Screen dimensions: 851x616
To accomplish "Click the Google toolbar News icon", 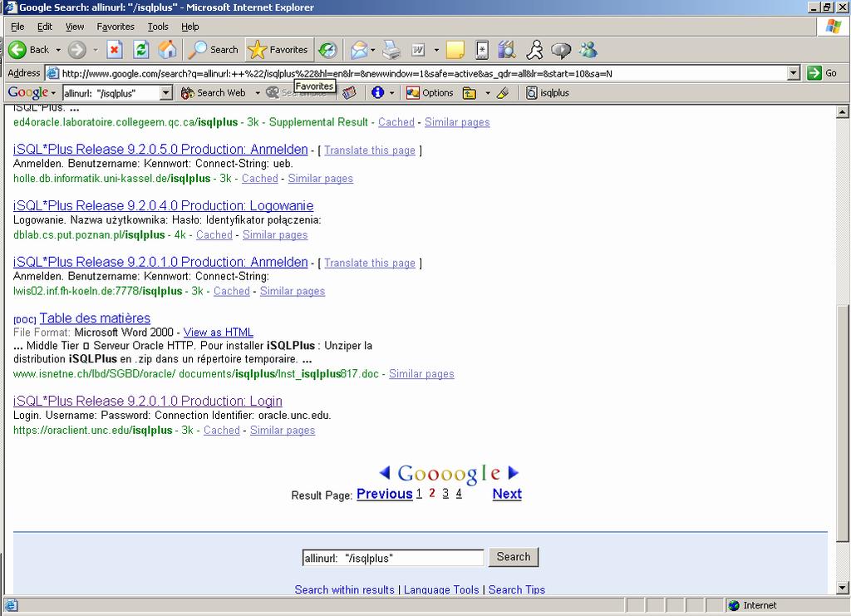I will point(349,93).
